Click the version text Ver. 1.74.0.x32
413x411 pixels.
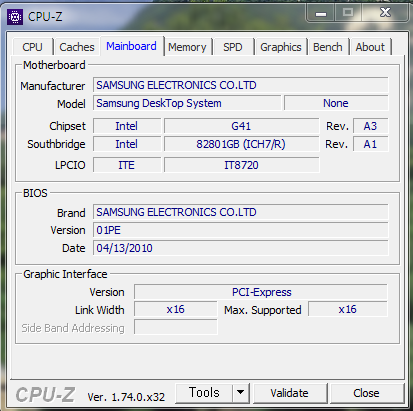click(126, 397)
